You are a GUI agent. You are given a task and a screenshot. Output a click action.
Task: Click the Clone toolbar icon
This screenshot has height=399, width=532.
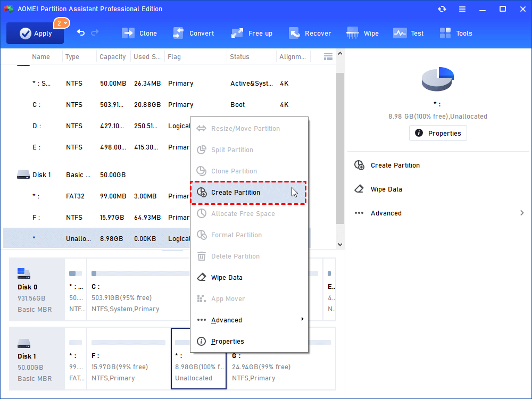(128, 33)
